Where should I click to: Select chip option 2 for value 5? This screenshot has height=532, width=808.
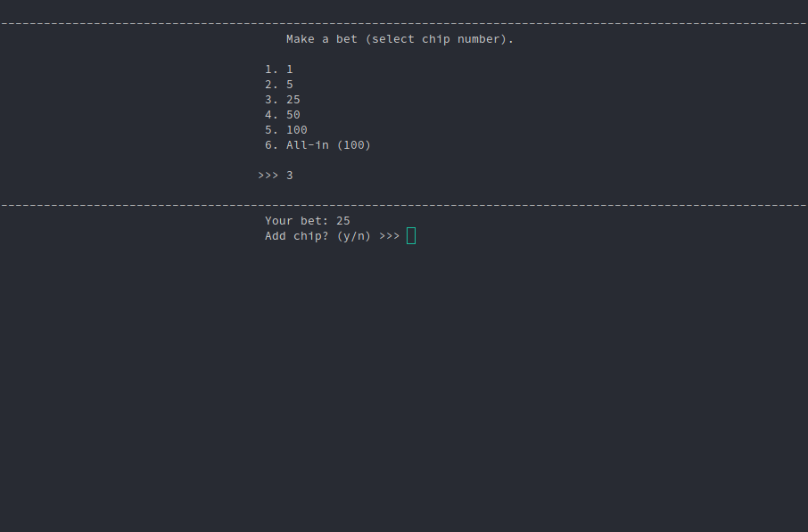pyautogui.click(x=277, y=84)
